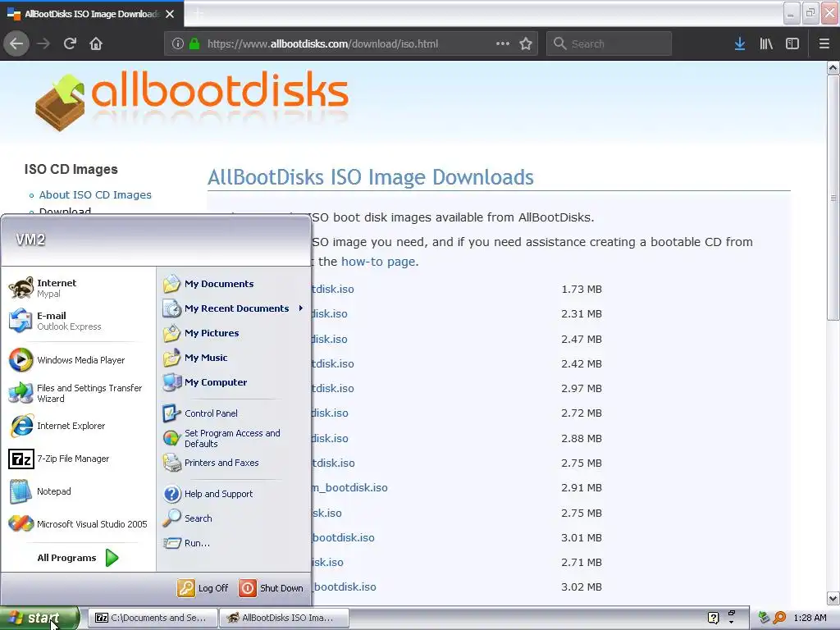This screenshot has width=840, height=630.
Task: Go to the browser Home page
Action: point(96,43)
